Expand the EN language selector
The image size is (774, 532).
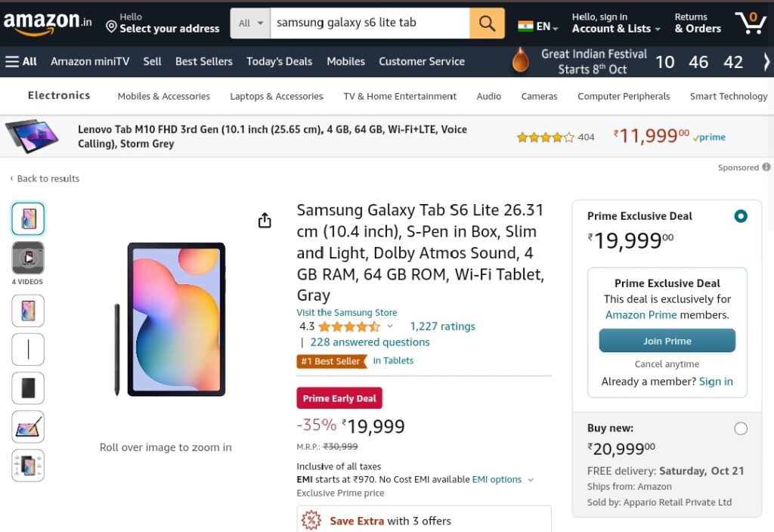coord(538,26)
